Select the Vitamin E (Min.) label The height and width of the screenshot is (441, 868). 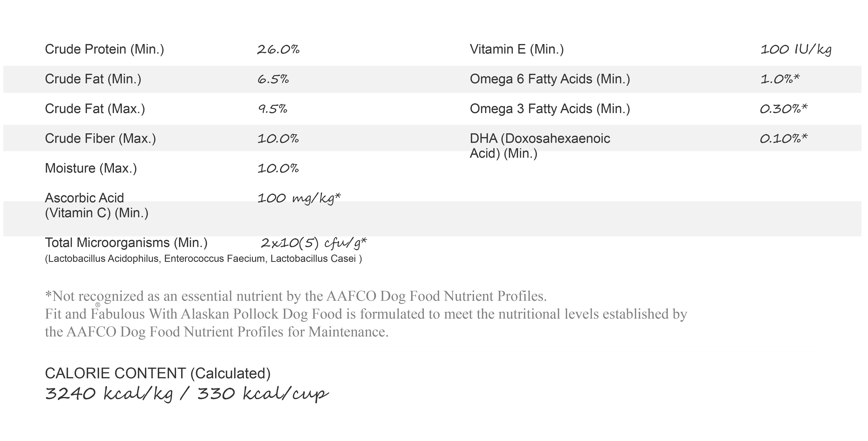(x=516, y=49)
